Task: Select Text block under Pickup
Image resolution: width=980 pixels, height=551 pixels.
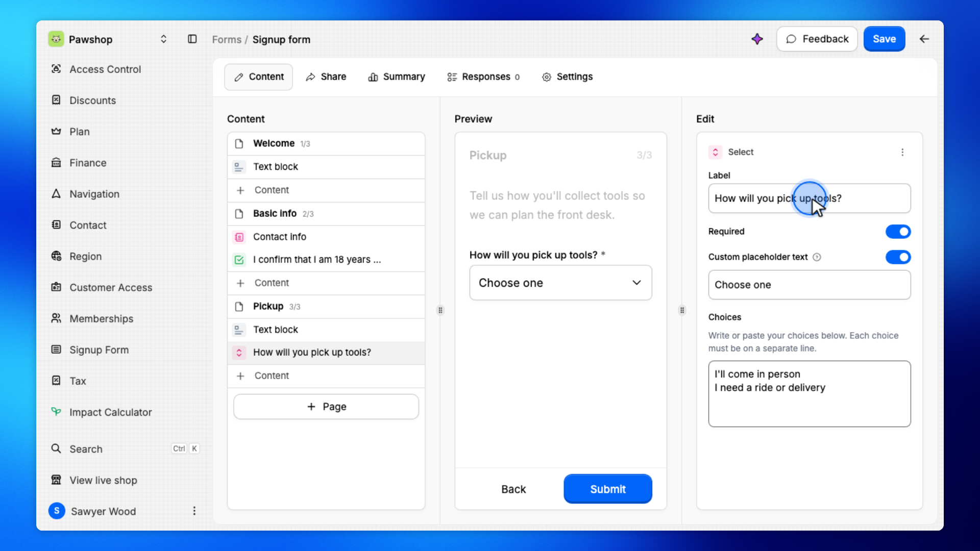Action: coord(326,330)
